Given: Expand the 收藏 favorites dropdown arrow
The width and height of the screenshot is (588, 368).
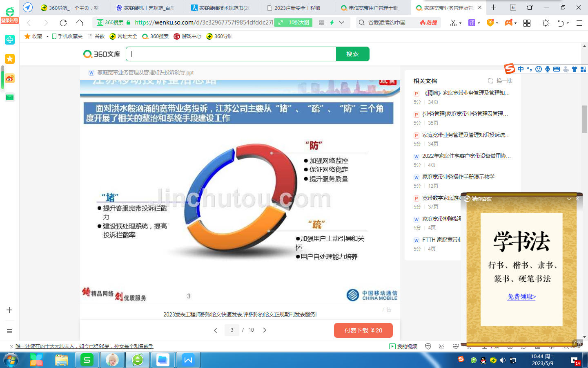Looking at the screenshot, I should [x=47, y=36].
